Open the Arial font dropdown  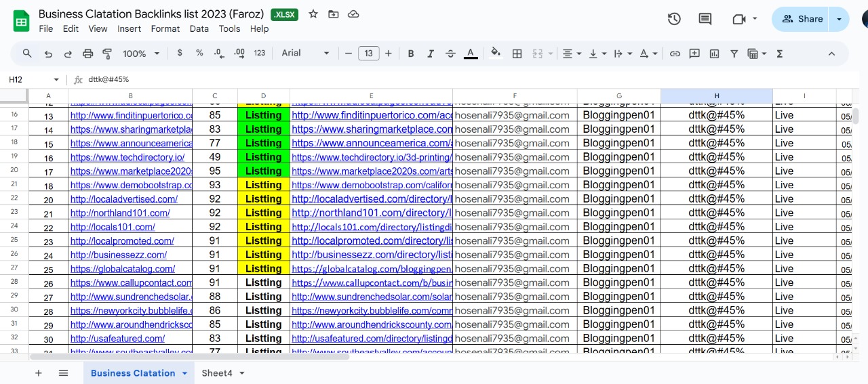(x=305, y=54)
